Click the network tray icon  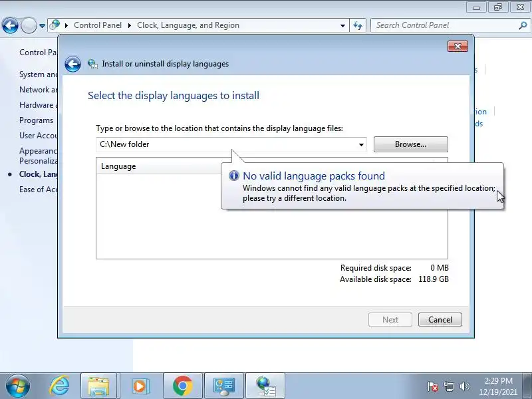[x=448, y=386]
